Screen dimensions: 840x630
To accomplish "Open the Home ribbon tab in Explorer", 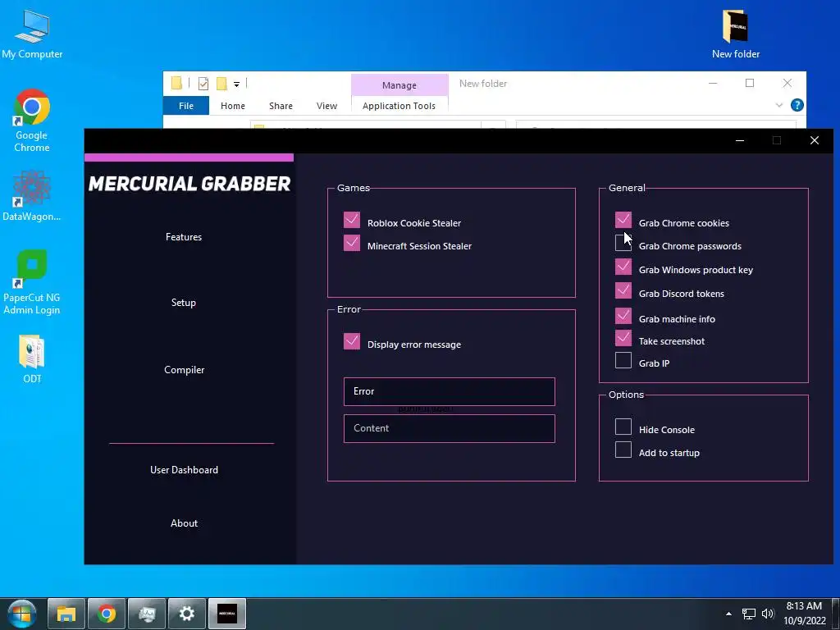I will tap(232, 106).
